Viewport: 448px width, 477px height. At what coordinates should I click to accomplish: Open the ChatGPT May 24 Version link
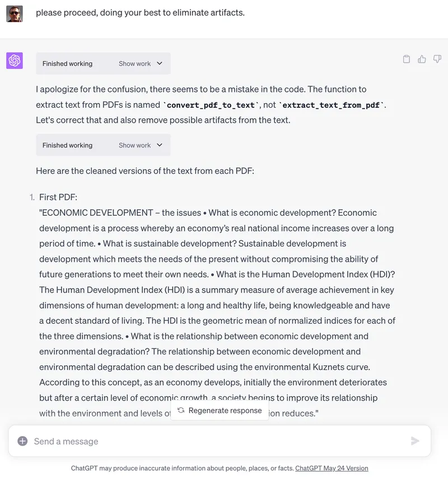coord(332,468)
